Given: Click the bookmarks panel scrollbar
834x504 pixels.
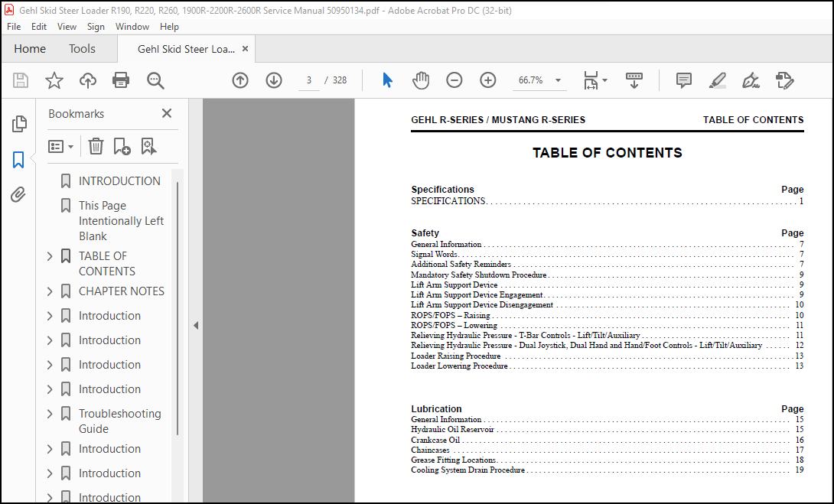Looking at the screenshot, I should coord(178,308).
